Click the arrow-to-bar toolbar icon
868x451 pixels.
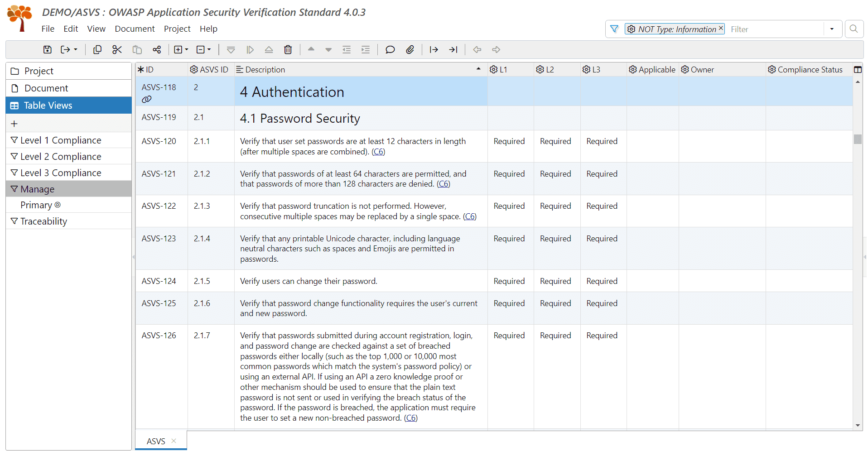(453, 50)
